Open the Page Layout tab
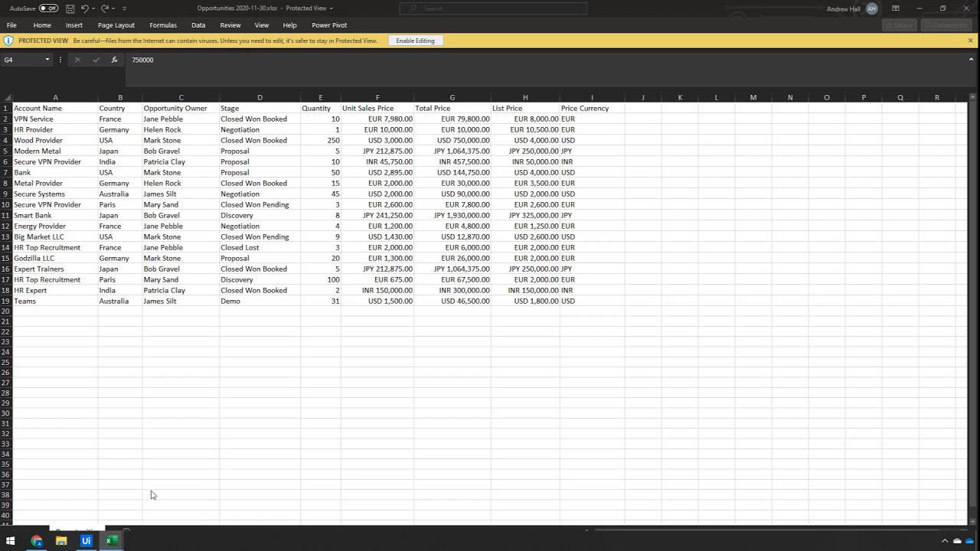 pos(116,25)
